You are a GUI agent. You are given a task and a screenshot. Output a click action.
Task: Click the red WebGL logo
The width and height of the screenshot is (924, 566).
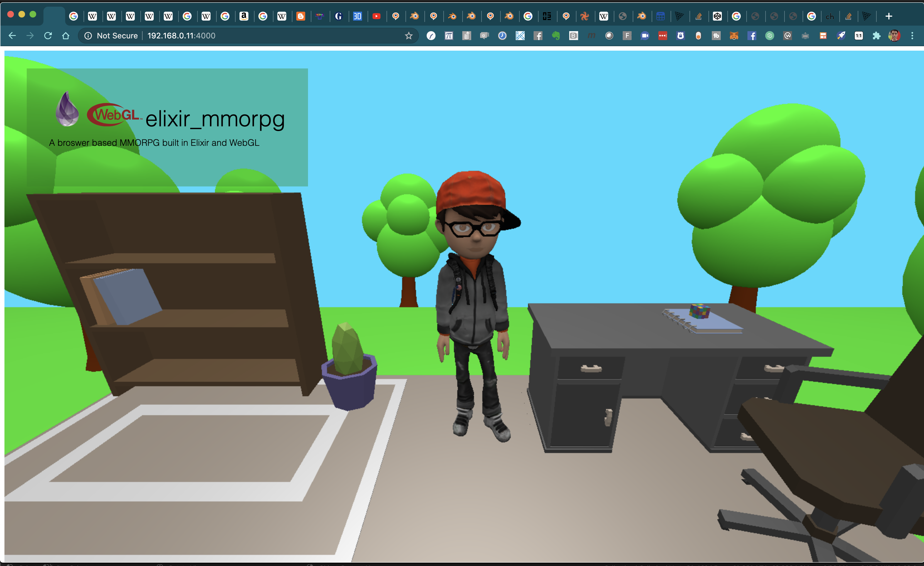[x=114, y=114]
